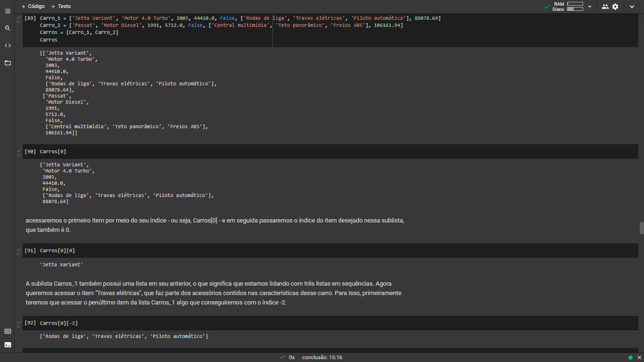Image resolution: width=644 pixels, height=362 pixels.
Task: Click the text cell starting 'A sublista Carros_1'
Action: [214, 293]
